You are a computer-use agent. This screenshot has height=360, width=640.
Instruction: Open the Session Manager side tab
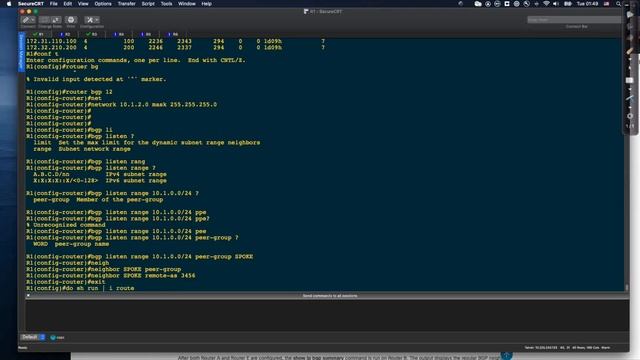coord(21,52)
